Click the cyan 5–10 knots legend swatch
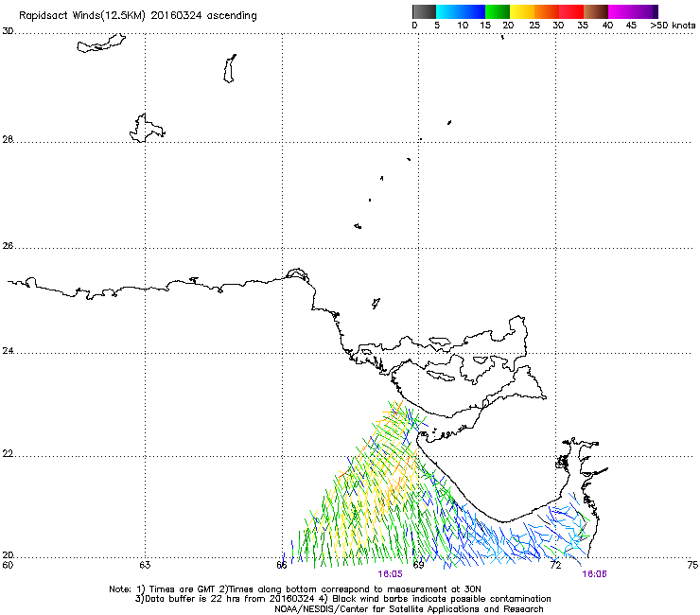This screenshot has height=615, width=700. (x=448, y=11)
